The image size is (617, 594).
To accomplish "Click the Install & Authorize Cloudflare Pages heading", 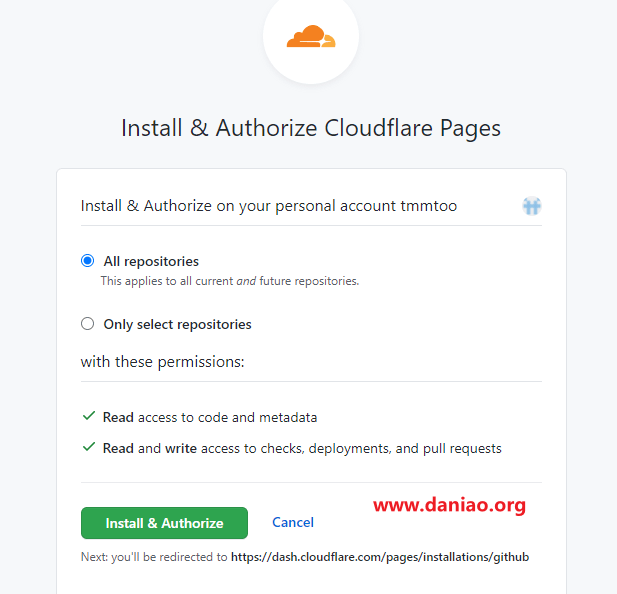I will click(x=311, y=128).
